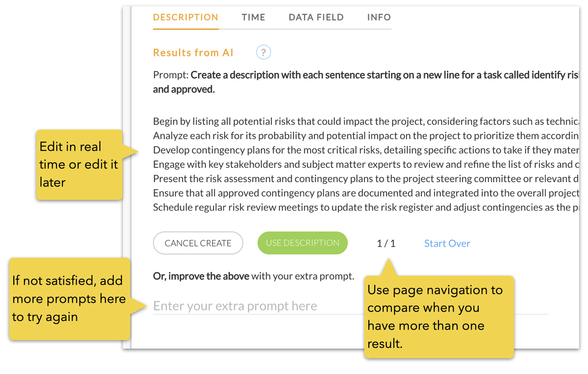Click the CANCEL CREATE button

pos(198,243)
